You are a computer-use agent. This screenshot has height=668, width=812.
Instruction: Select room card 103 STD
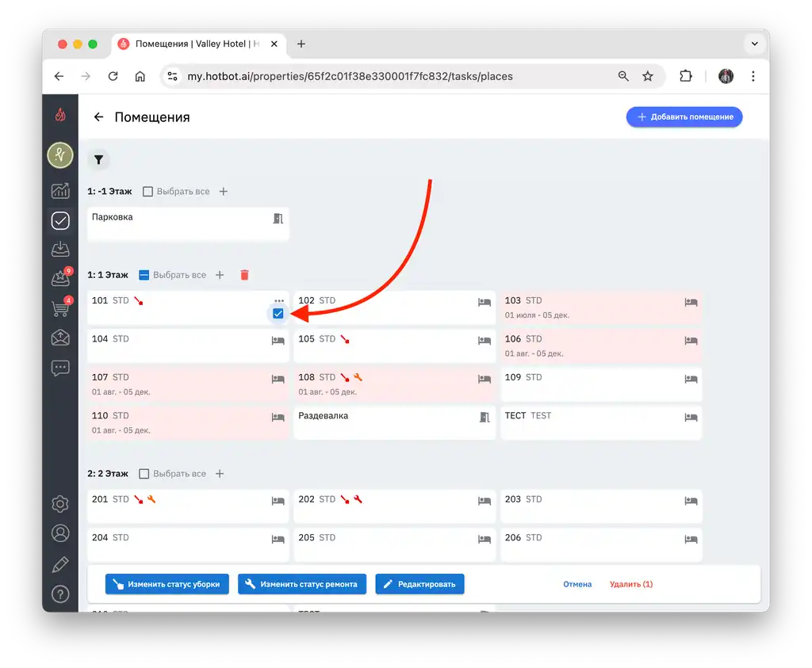(x=601, y=308)
